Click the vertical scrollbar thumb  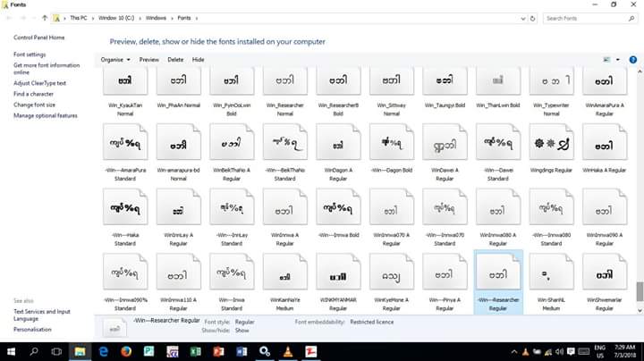pyautogui.click(x=640, y=291)
